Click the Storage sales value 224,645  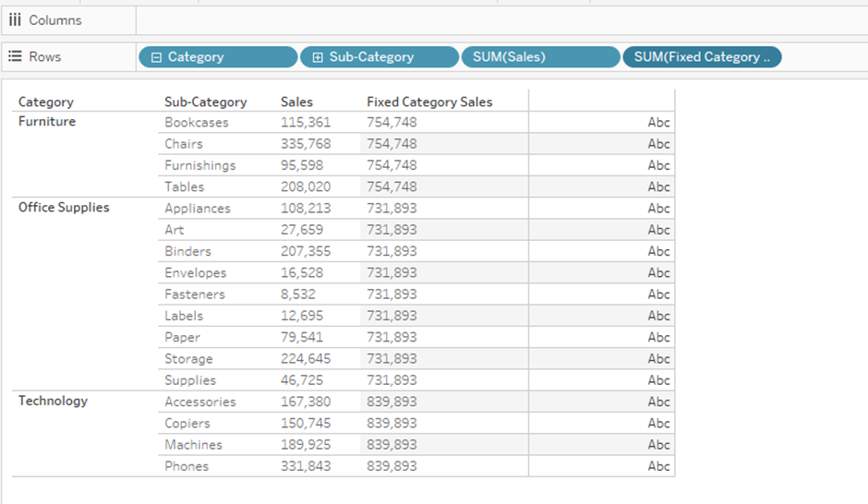(306, 358)
